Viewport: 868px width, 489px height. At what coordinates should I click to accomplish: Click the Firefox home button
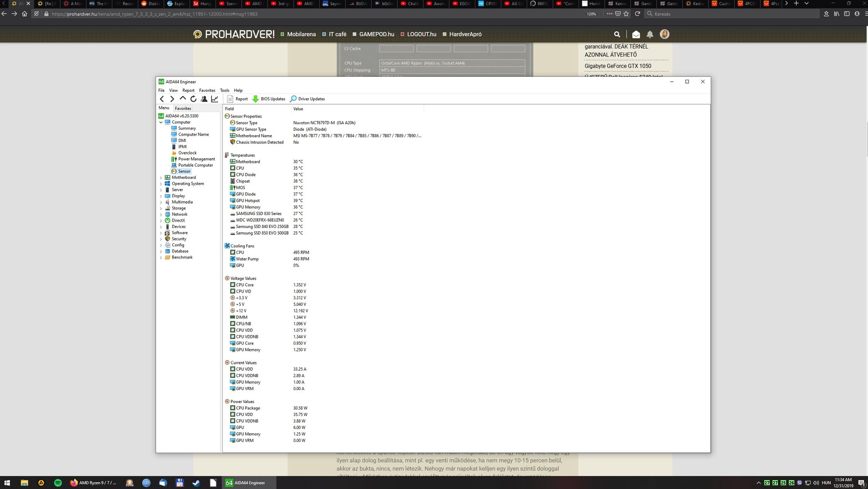[x=24, y=14]
